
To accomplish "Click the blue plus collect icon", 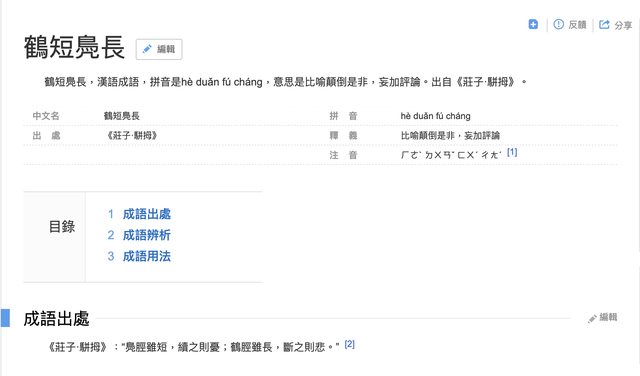I will tap(533, 24).
